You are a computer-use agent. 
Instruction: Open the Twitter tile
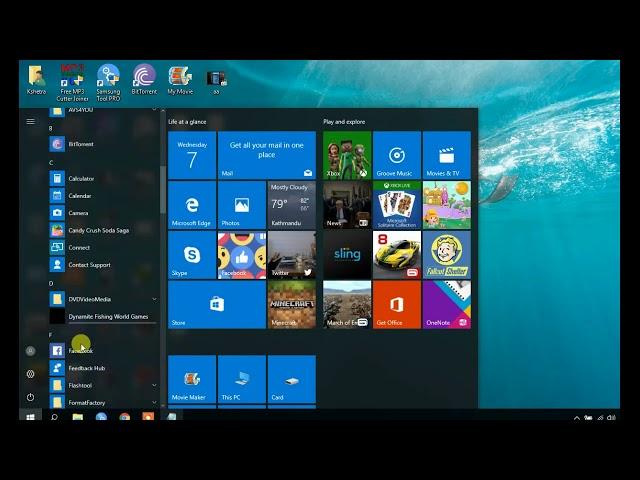point(291,255)
